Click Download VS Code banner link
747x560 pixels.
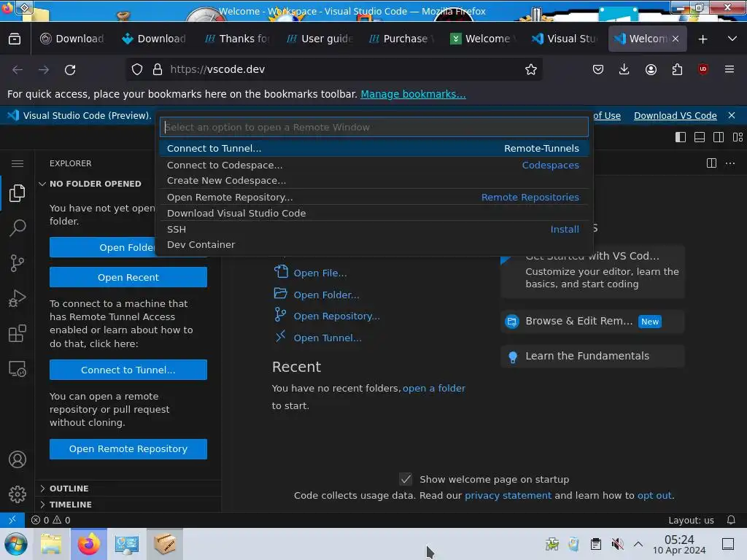coord(675,115)
